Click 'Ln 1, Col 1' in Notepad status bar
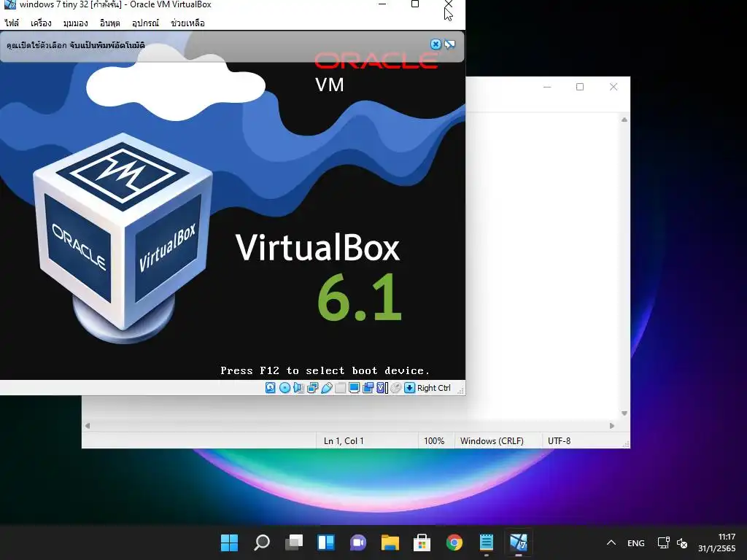Viewport: 747px width, 560px height. click(x=344, y=441)
